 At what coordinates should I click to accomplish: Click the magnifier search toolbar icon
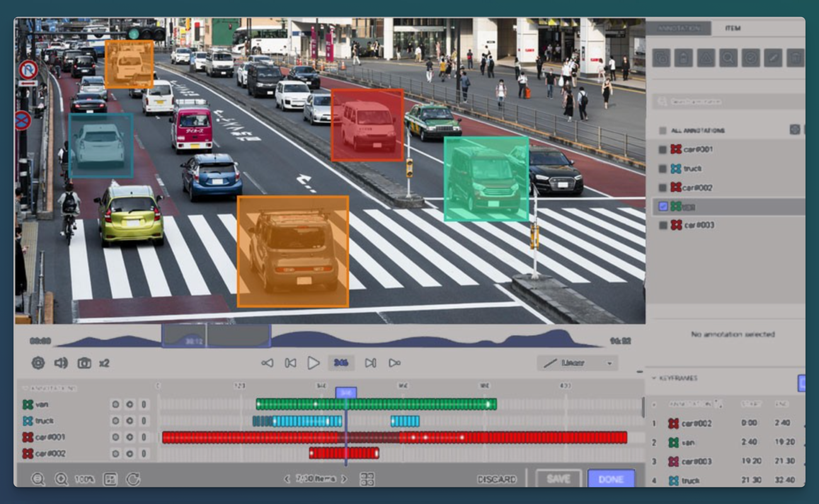pos(728,58)
